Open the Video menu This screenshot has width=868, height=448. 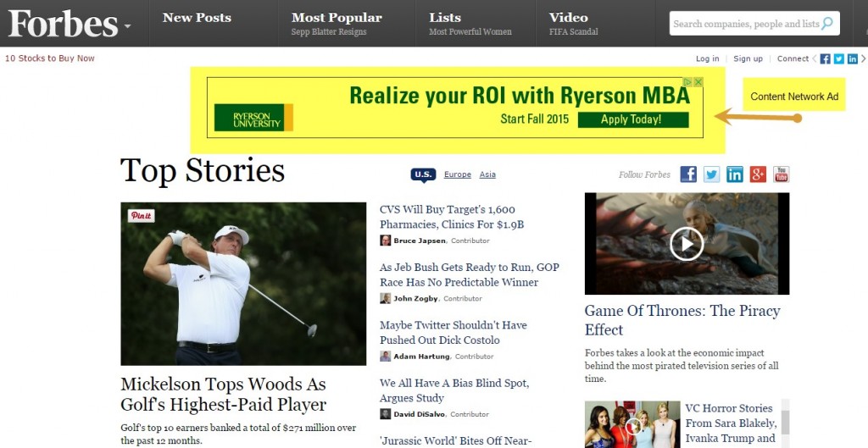click(568, 18)
